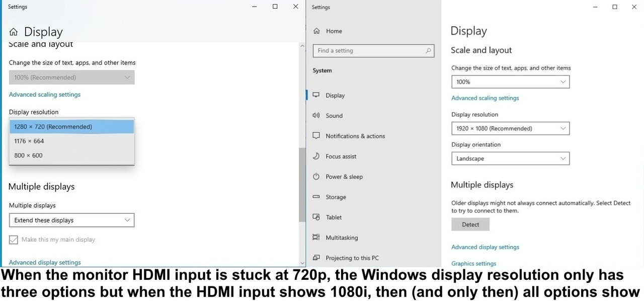Select the 800 × 600 resolution option
The width and height of the screenshot is (644, 301).
[x=71, y=156]
